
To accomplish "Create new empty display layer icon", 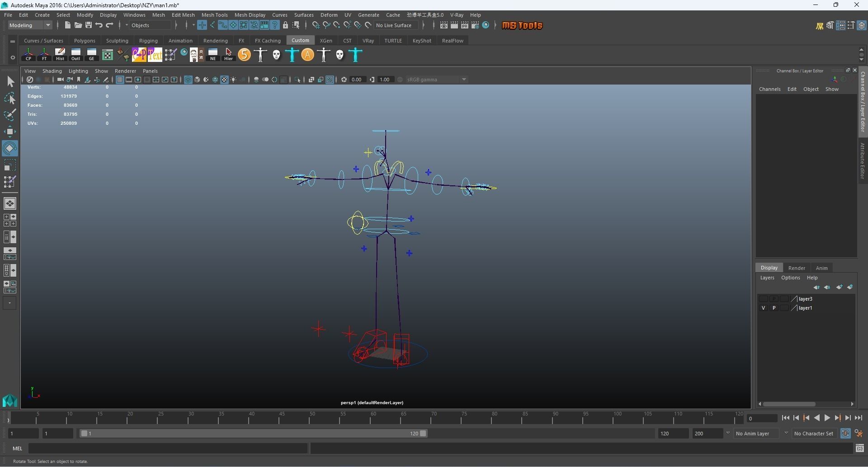I will point(840,287).
